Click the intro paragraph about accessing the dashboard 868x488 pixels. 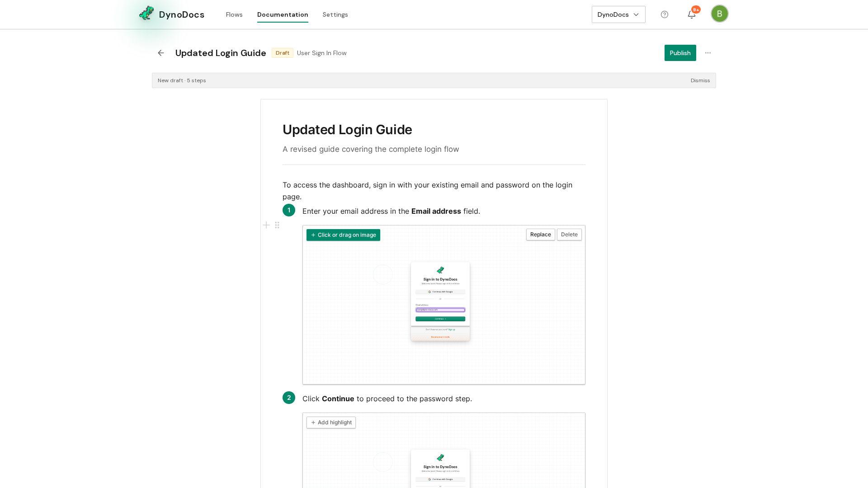(x=428, y=191)
